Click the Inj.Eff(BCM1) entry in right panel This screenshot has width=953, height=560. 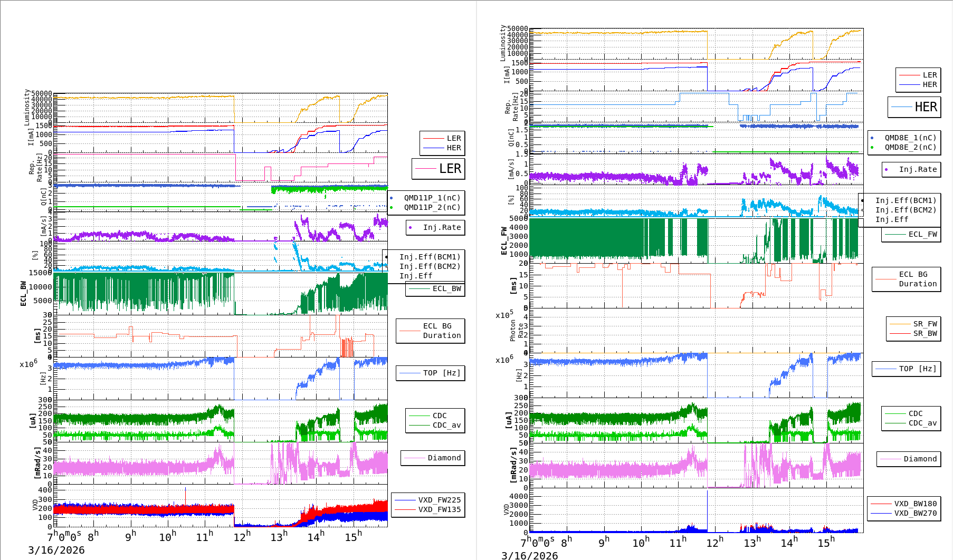click(905, 200)
